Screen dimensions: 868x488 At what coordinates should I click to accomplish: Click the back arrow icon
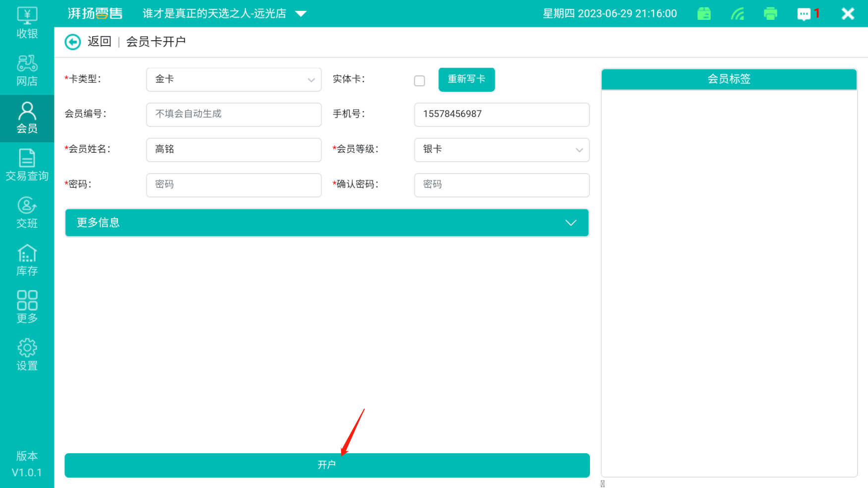pos(73,42)
